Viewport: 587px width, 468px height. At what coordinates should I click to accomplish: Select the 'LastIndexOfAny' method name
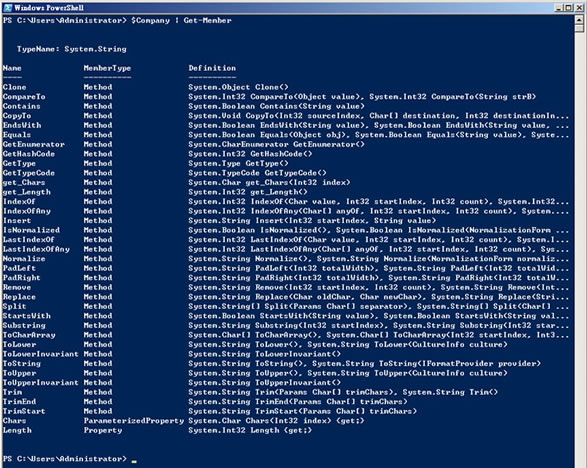[36, 249]
